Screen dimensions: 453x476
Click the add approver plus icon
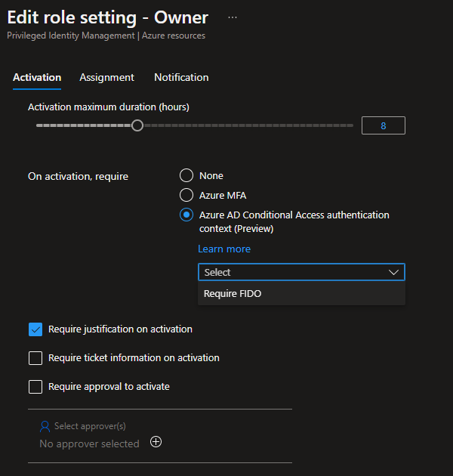[x=156, y=442]
